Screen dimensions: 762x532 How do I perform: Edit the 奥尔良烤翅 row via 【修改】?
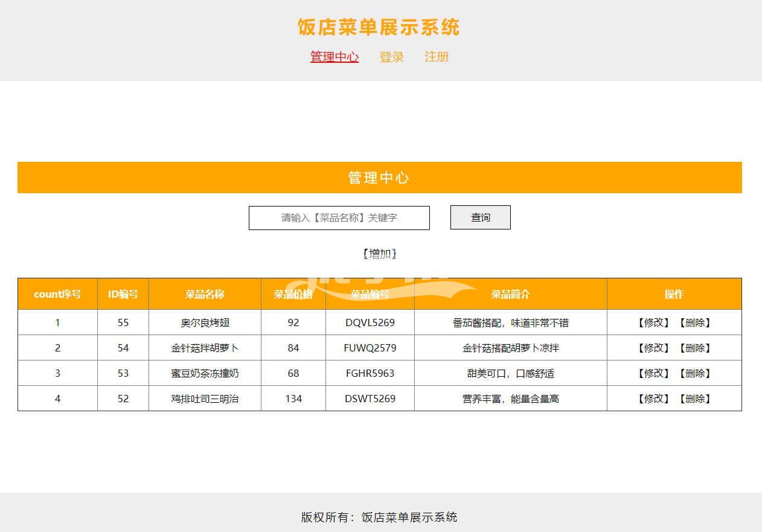coord(653,322)
